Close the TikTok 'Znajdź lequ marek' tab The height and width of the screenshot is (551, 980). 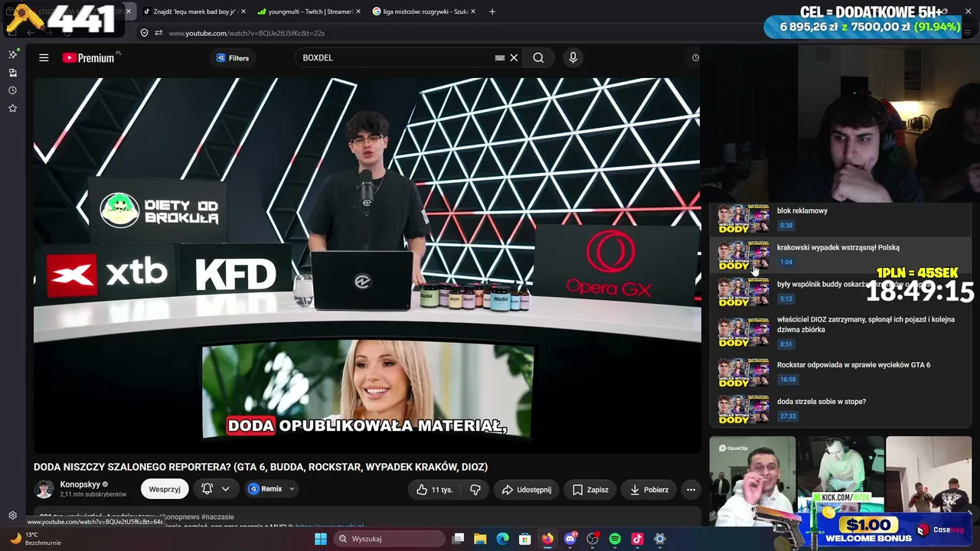pyautogui.click(x=243, y=11)
